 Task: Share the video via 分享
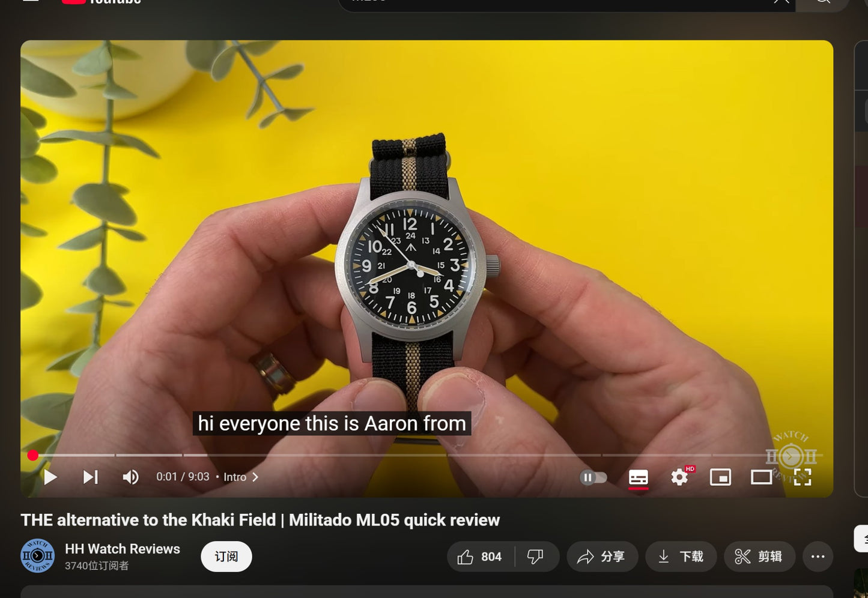click(x=602, y=557)
